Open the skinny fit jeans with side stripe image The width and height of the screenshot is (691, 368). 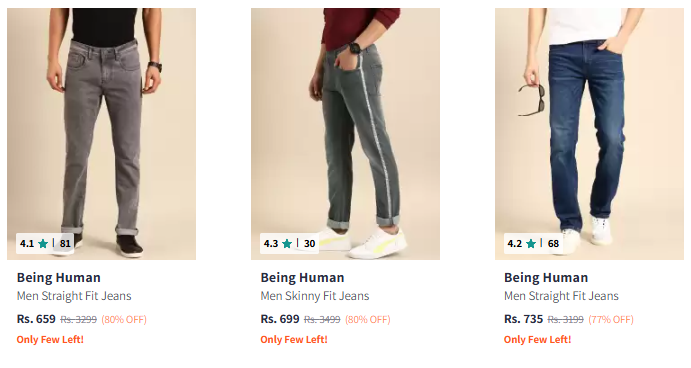[x=346, y=134]
